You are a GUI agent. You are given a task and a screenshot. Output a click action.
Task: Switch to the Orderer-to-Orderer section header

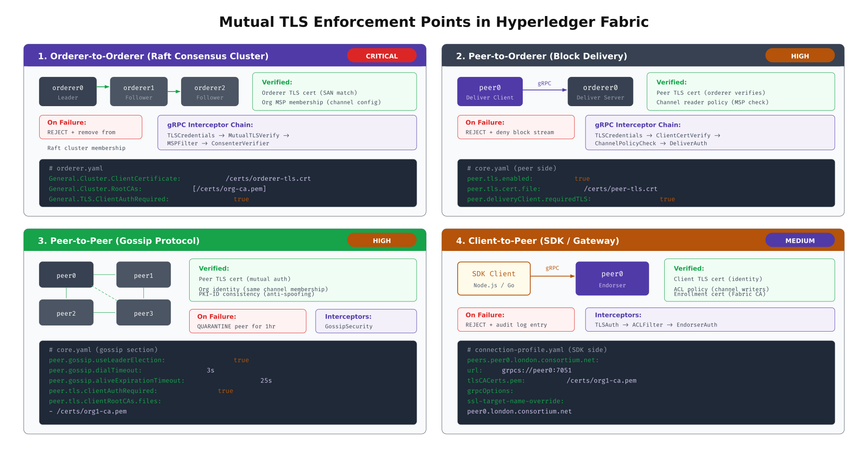[x=153, y=56]
